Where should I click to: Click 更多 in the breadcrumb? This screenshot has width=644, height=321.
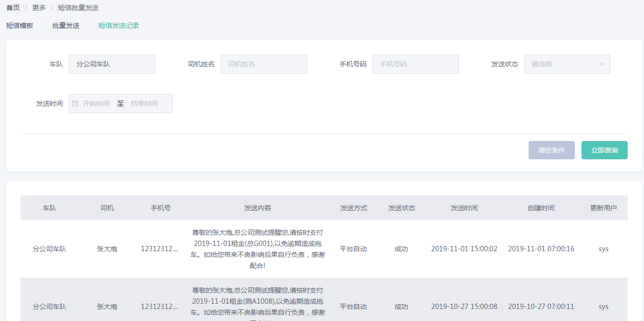(39, 8)
